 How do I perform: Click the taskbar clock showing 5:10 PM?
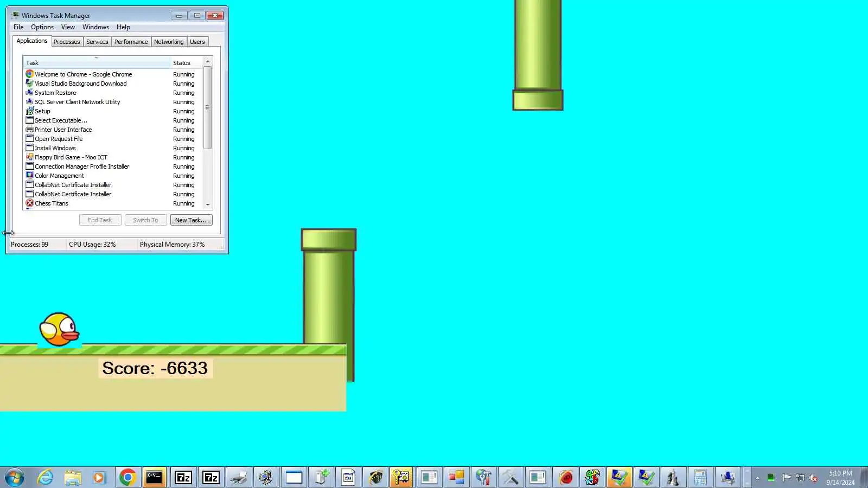[x=840, y=478]
